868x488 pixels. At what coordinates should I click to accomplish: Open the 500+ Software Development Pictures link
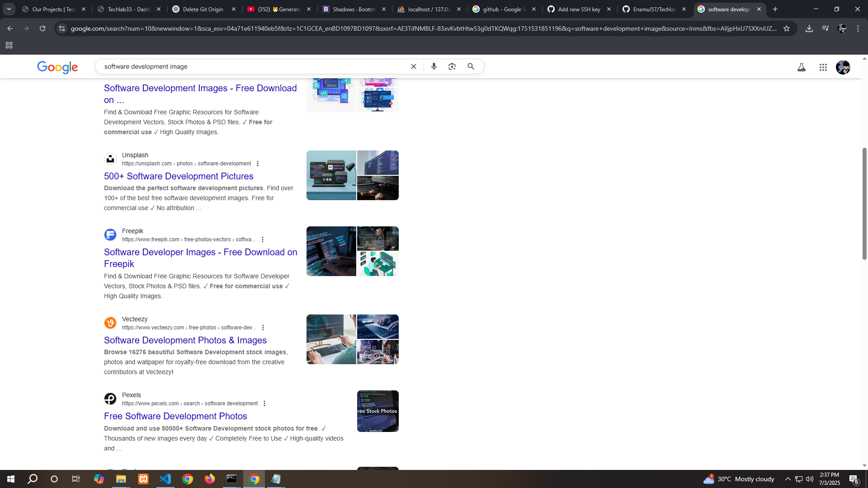179,176
